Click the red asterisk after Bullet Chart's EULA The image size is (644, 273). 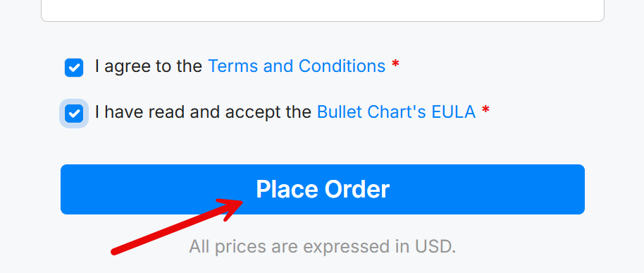485,111
